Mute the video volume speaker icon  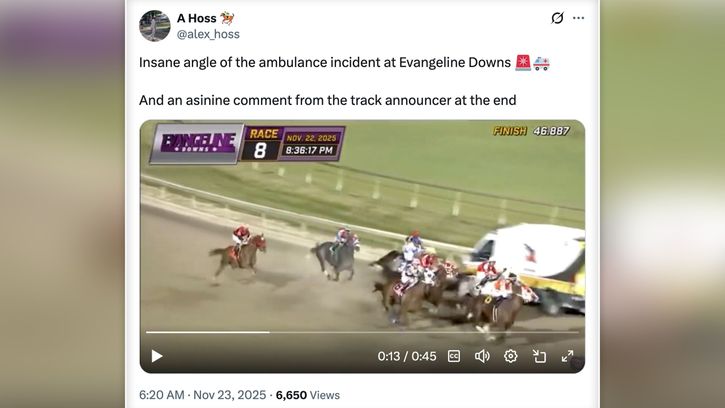pyautogui.click(x=482, y=356)
